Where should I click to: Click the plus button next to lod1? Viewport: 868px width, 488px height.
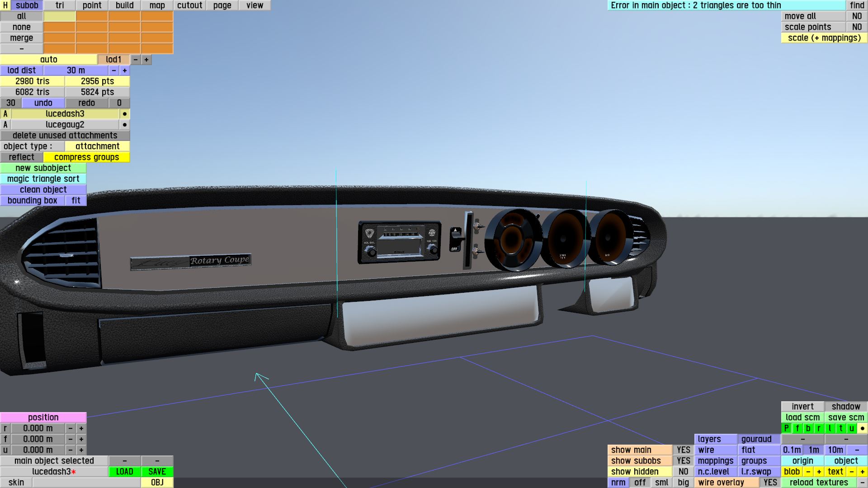click(x=146, y=60)
